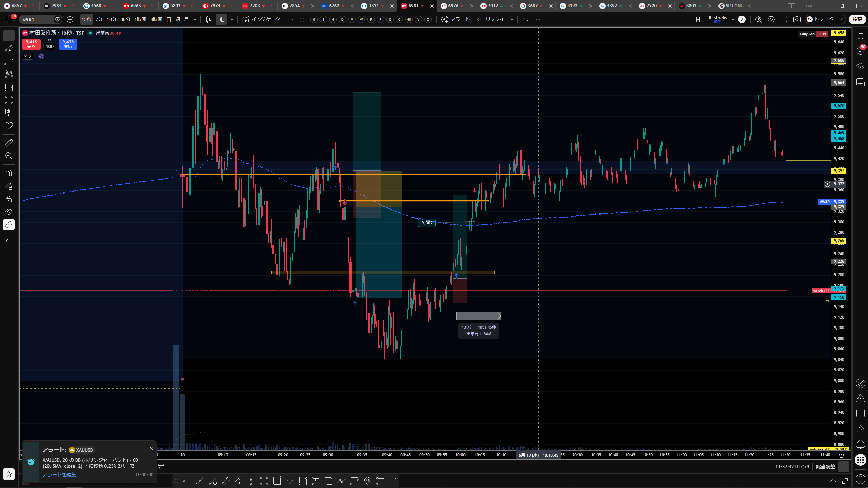Image resolution: width=868 pixels, height=488 pixels.
Task: Open the alerts bell in right sidebar
Action: pos(860,444)
